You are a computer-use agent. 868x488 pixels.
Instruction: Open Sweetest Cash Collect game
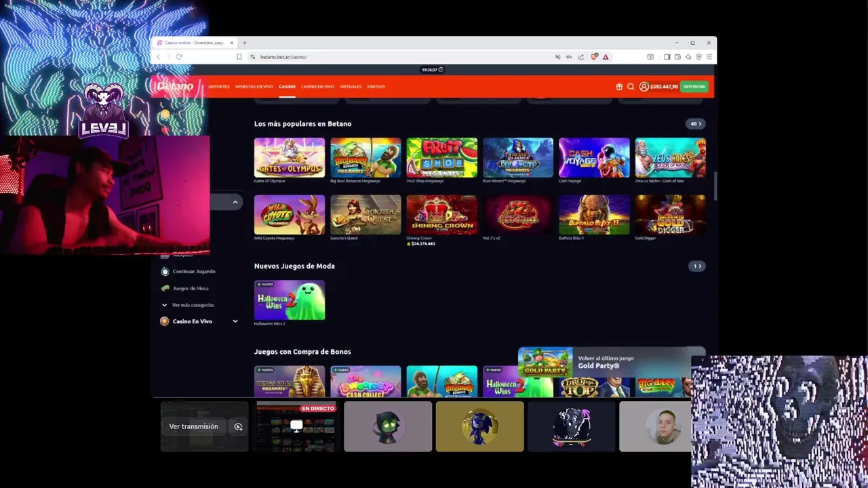click(366, 381)
